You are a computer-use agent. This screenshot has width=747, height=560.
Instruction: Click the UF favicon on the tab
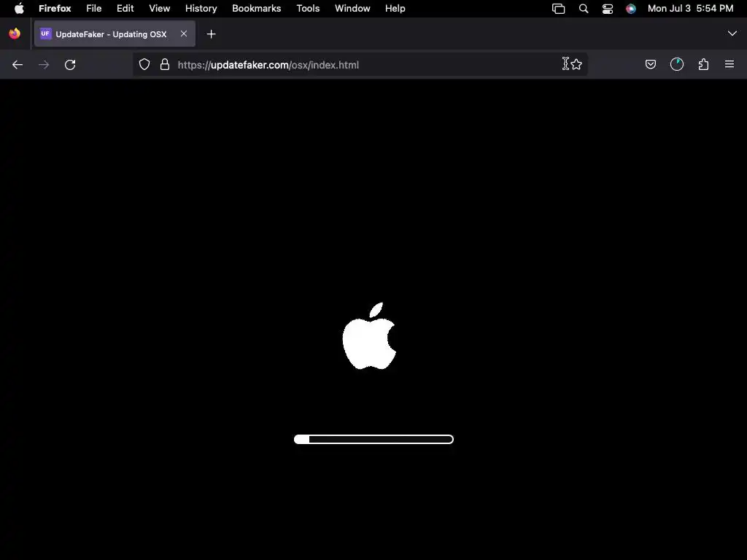pyautogui.click(x=45, y=34)
